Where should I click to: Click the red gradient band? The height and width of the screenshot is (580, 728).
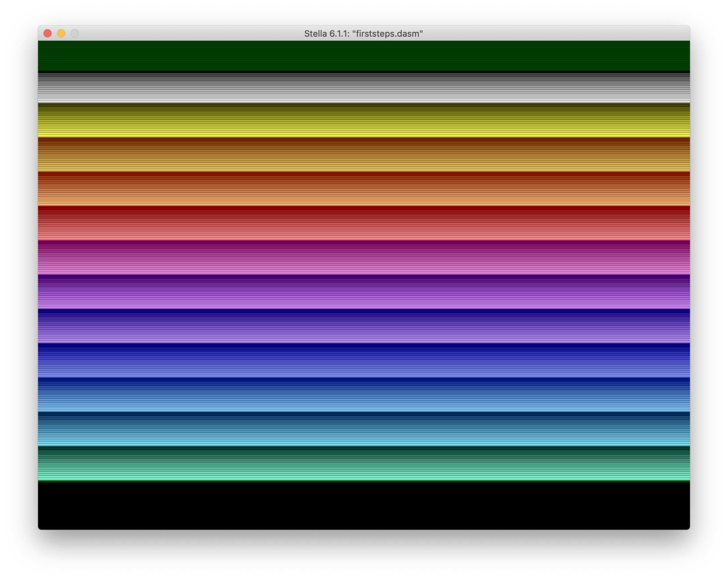[x=364, y=223]
